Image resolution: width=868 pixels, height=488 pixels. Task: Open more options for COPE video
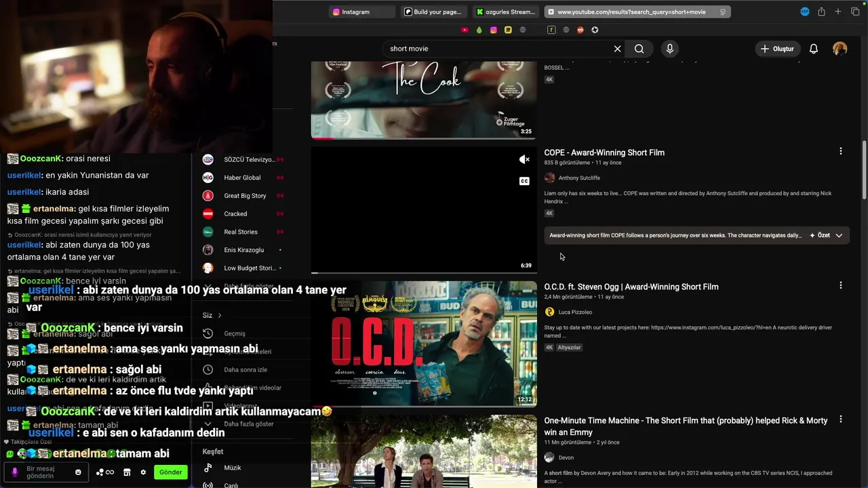coord(841,151)
